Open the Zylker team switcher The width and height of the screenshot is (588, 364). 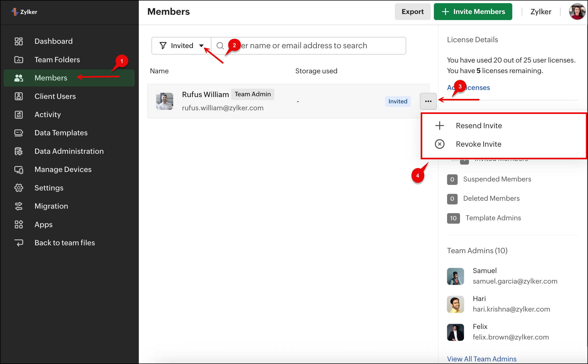pos(541,12)
